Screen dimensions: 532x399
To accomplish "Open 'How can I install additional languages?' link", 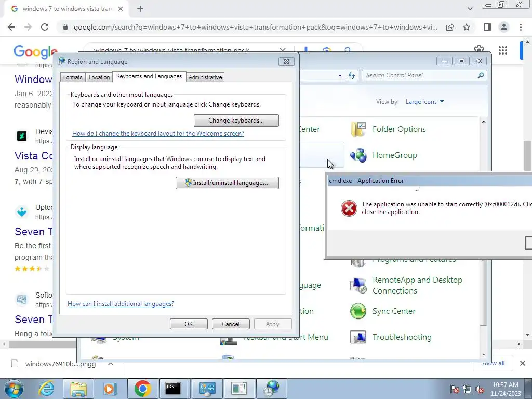I will [121, 303].
